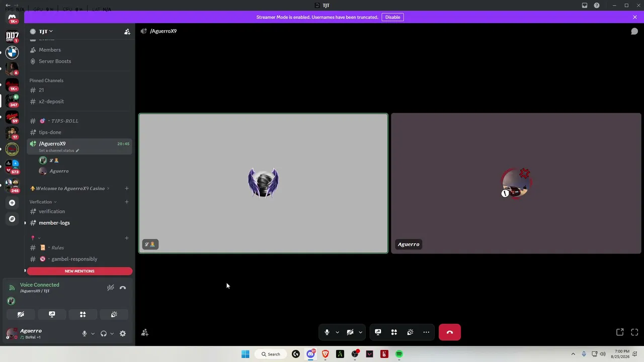The height and width of the screenshot is (362, 644).
Task: Open output device options arrow in user panel
Action: pyautogui.click(x=112, y=333)
